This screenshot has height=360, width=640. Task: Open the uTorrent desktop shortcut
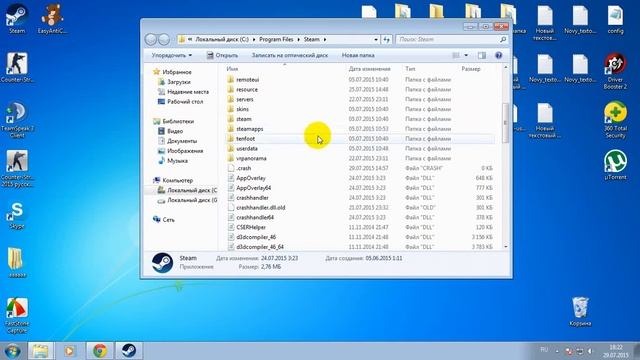pyautogui.click(x=615, y=165)
